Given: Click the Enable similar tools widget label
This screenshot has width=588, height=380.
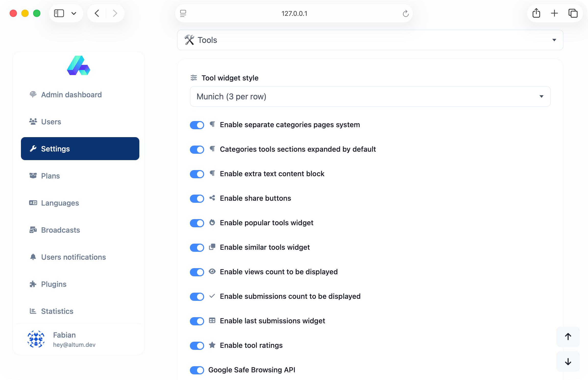Looking at the screenshot, I should (265, 247).
